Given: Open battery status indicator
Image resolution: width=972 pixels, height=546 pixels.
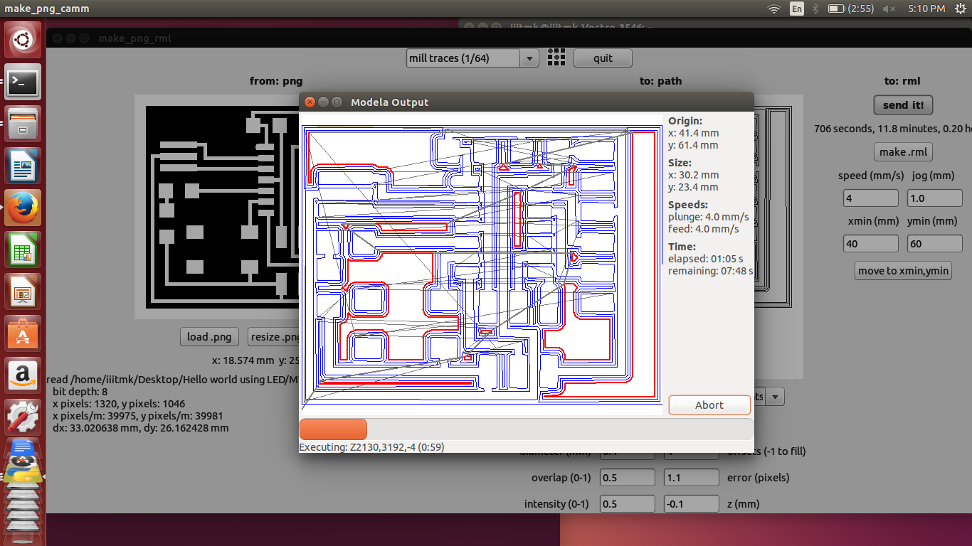Looking at the screenshot, I should pos(851,9).
